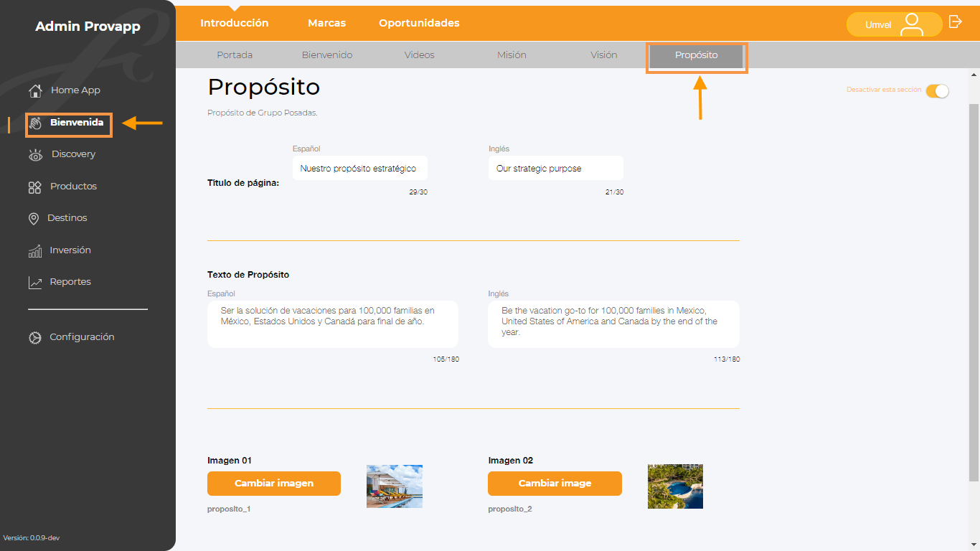This screenshot has width=980, height=551.
Task: Click the Destinos location pin icon
Action: pyautogui.click(x=34, y=219)
